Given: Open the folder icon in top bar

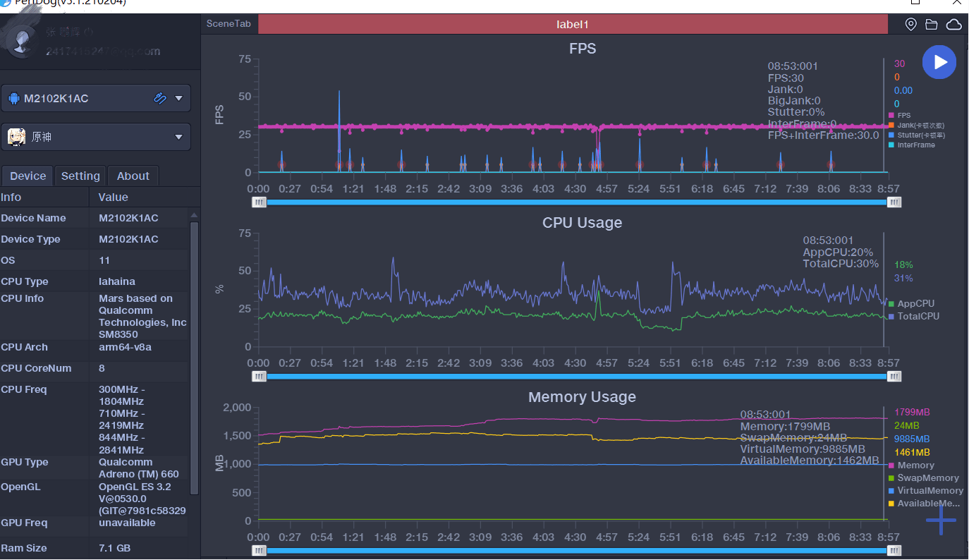Looking at the screenshot, I should pyautogui.click(x=932, y=25).
